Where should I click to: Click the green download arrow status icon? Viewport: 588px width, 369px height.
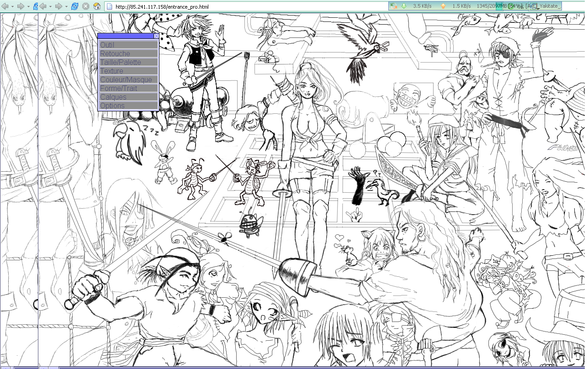403,6
